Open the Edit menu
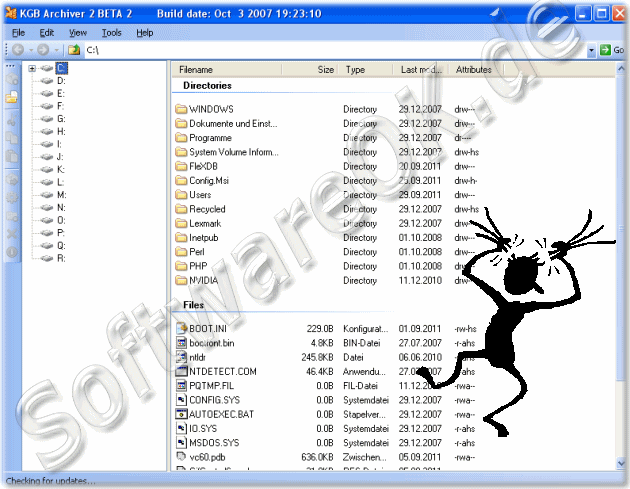 (x=47, y=33)
